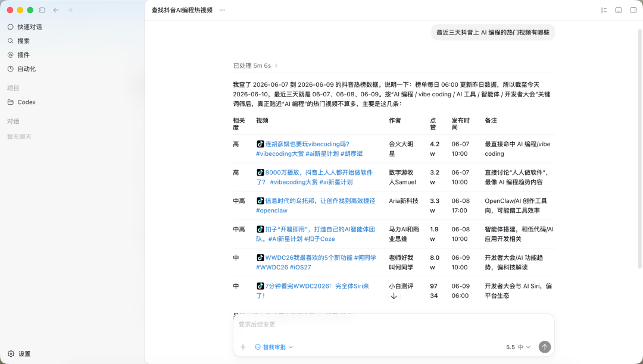Screen dimensions: 643x364
Task: Jump to bottom with the down-arrow button
Action: click(394, 296)
